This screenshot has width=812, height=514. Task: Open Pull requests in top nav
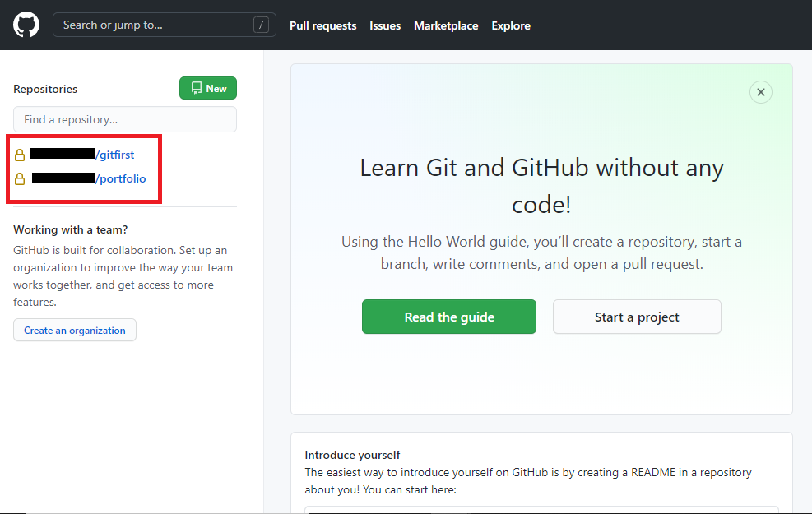click(322, 25)
